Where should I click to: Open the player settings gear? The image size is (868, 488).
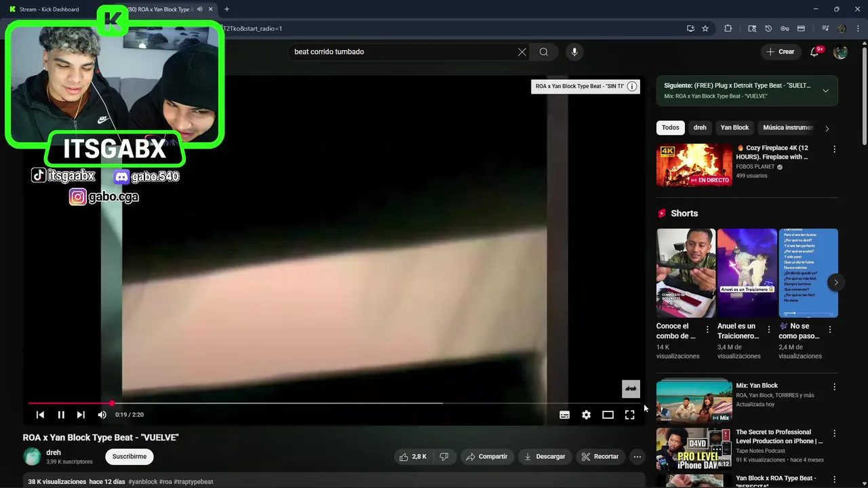[x=586, y=415]
